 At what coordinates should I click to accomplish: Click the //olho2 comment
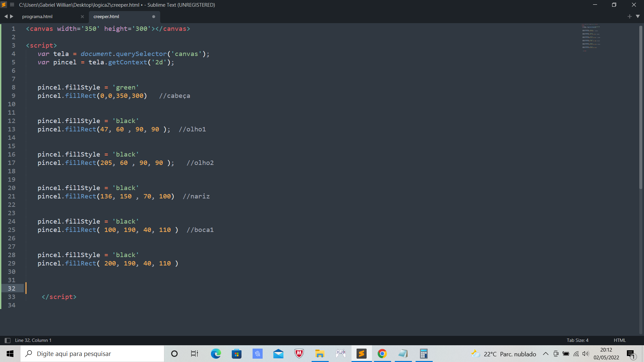click(x=200, y=163)
